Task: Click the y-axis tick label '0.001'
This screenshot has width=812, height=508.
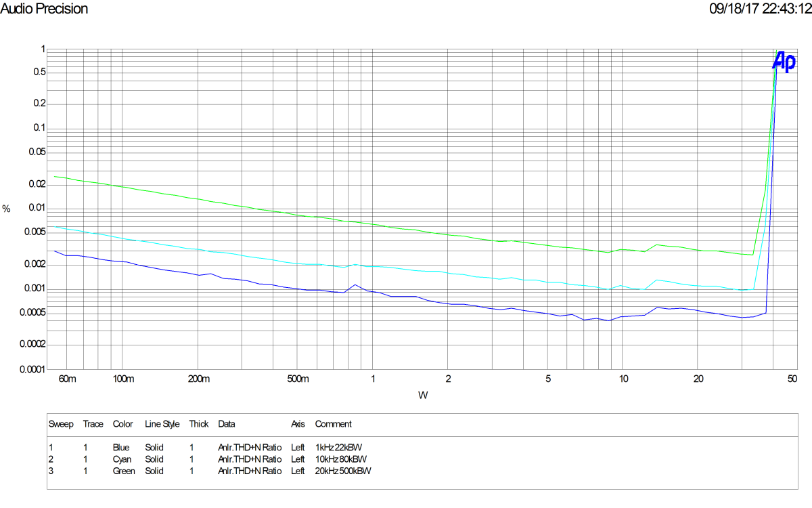Action: (x=34, y=289)
